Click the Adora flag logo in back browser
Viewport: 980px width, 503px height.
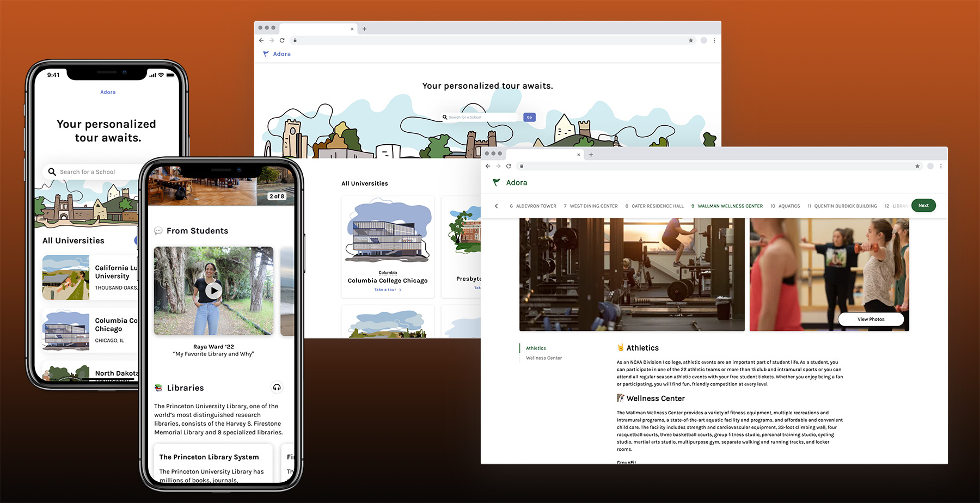coord(266,54)
